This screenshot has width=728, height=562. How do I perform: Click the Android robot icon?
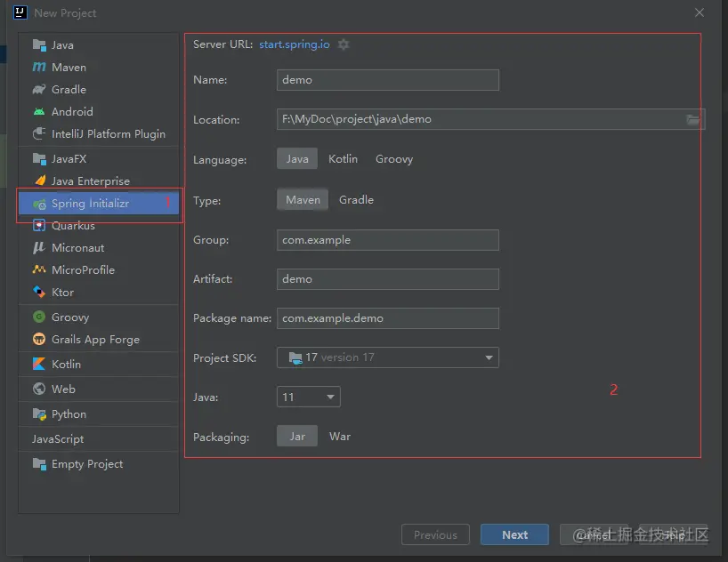(39, 112)
